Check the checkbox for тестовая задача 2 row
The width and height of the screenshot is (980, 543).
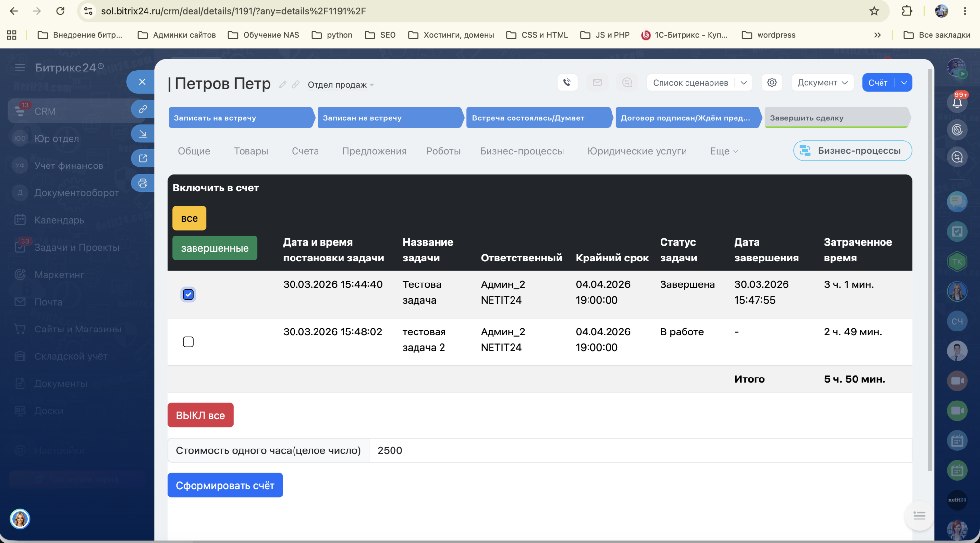(x=188, y=342)
